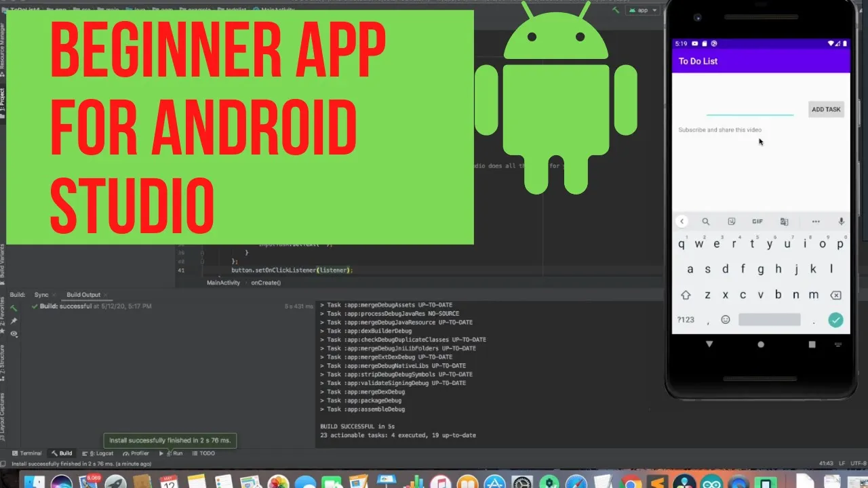The width and height of the screenshot is (868, 488).
Task: Tap the Android back navigation button
Action: click(709, 344)
